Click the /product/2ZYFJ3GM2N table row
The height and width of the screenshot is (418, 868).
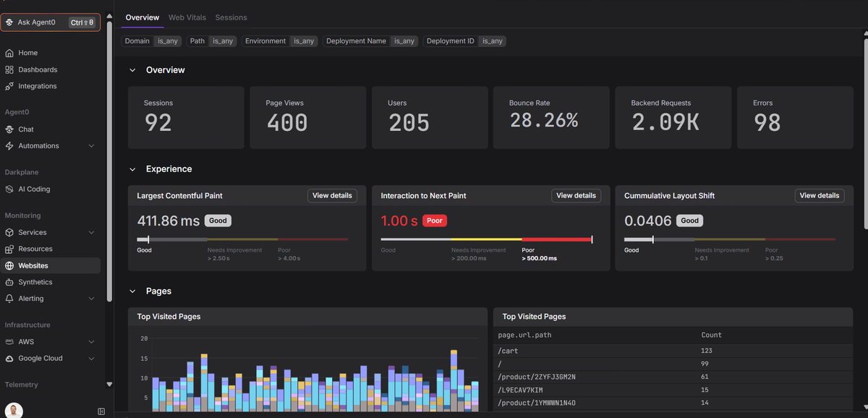[x=673, y=377]
